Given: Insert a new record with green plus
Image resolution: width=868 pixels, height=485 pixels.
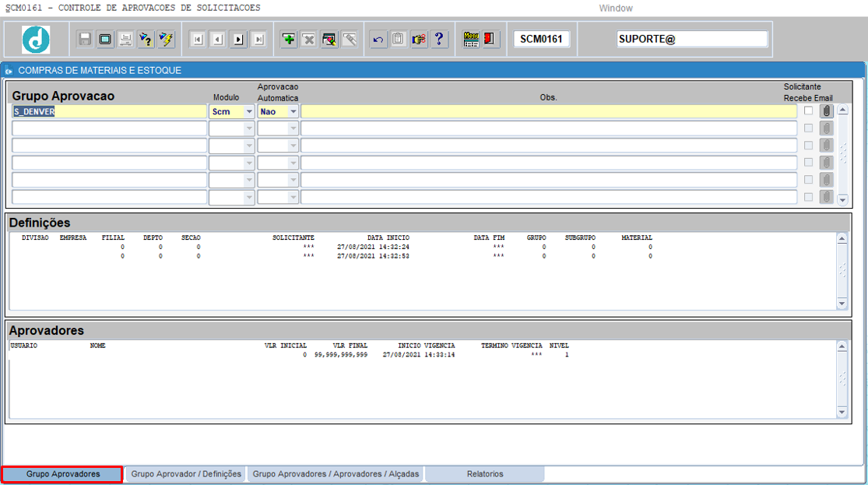Looking at the screenshot, I should (x=288, y=39).
